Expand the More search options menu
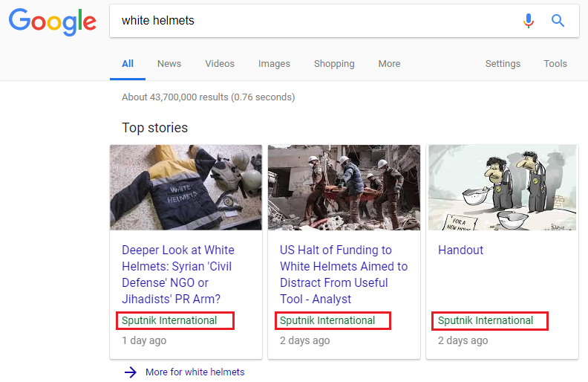 389,64
